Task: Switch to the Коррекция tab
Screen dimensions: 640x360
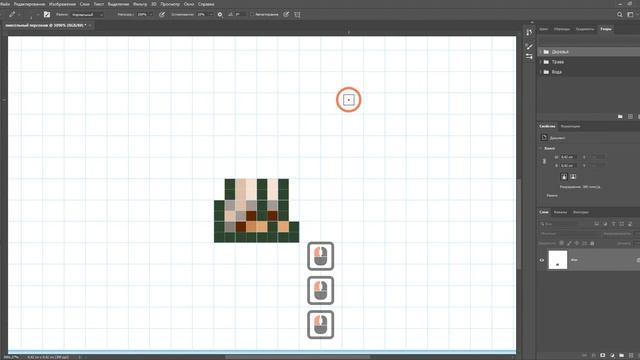Action: pyautogui.click(x=570, y=127)
